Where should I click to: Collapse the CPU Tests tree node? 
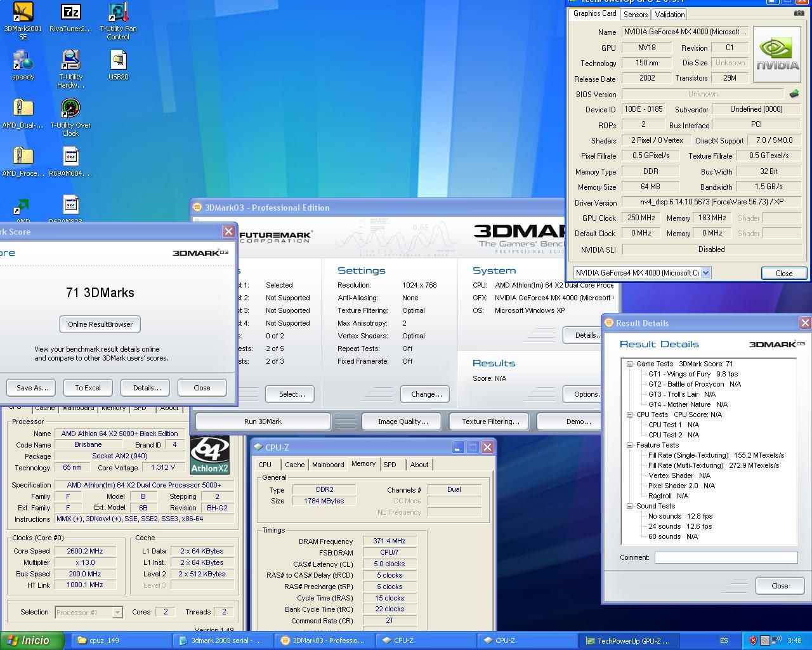click(629, 415)
